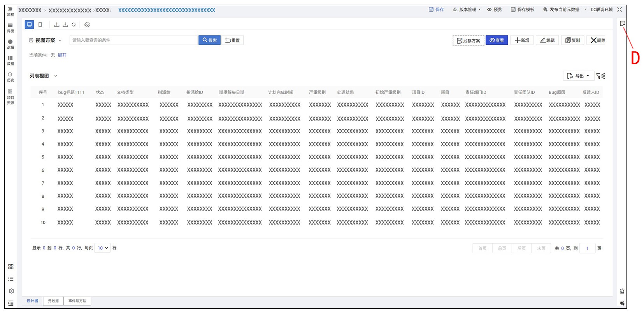Open the rows-per-page dropdown

[x=103, y=248]
